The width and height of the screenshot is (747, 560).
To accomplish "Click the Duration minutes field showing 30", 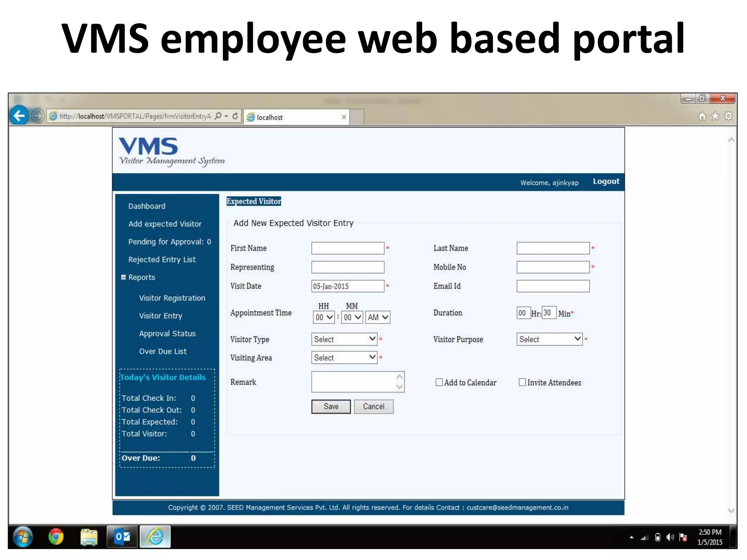I will point(549,313).
